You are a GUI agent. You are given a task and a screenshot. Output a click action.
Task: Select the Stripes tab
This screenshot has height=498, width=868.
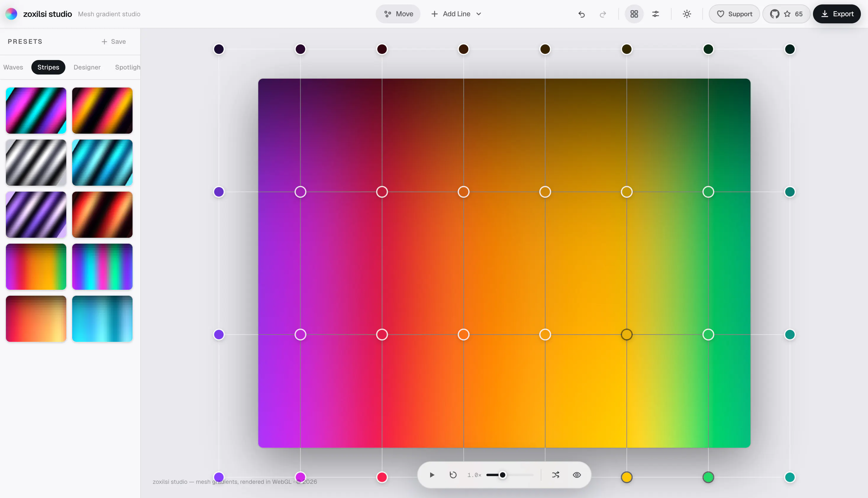(48, 67)
